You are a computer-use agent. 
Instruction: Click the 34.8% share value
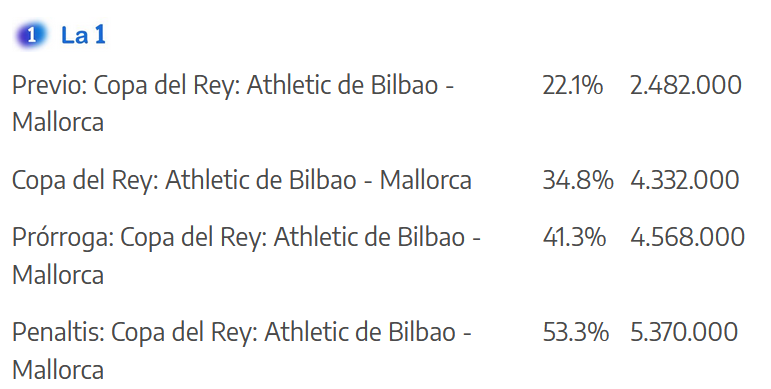pyautogui.click(x=578, y=180)
